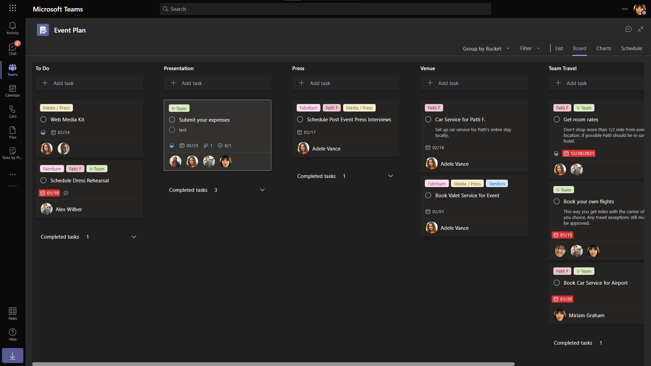
Task: Open the profile picture menu
Action: coord(639,9)
